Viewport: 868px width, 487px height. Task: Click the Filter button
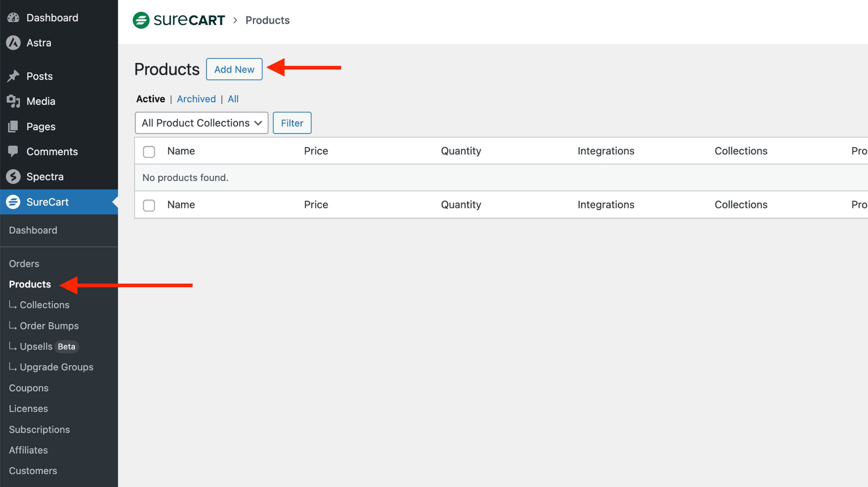[x=292, y=123]
